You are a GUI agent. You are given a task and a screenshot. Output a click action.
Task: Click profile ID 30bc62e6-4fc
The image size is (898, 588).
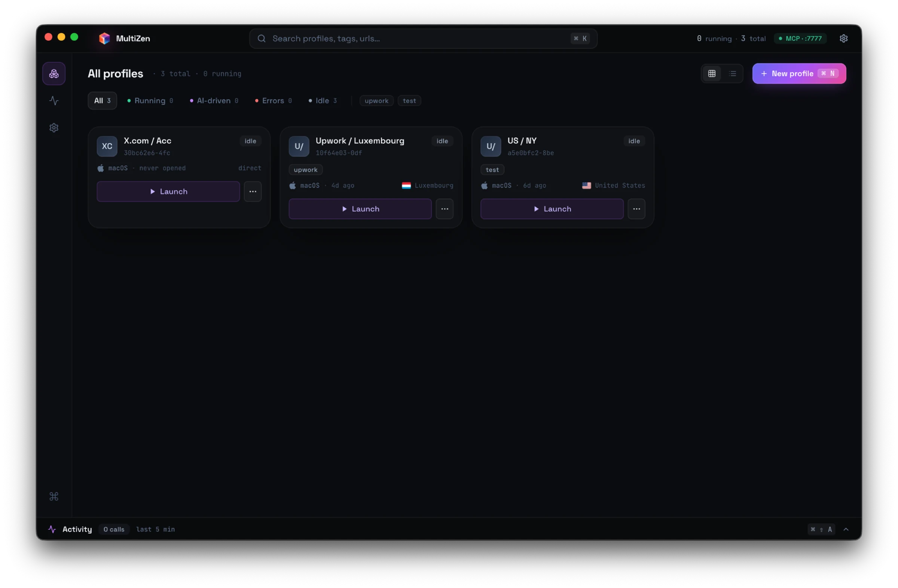click(x=147, y=153)
